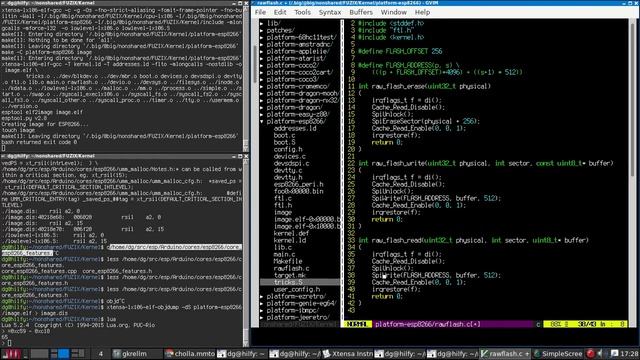Click the volume speaker tray icon

[601, 353]
